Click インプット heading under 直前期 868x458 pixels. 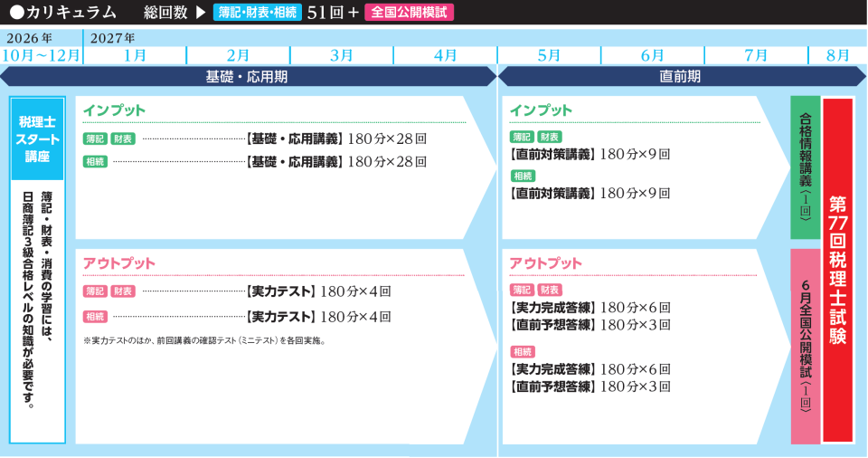click(x=541, y=110)
